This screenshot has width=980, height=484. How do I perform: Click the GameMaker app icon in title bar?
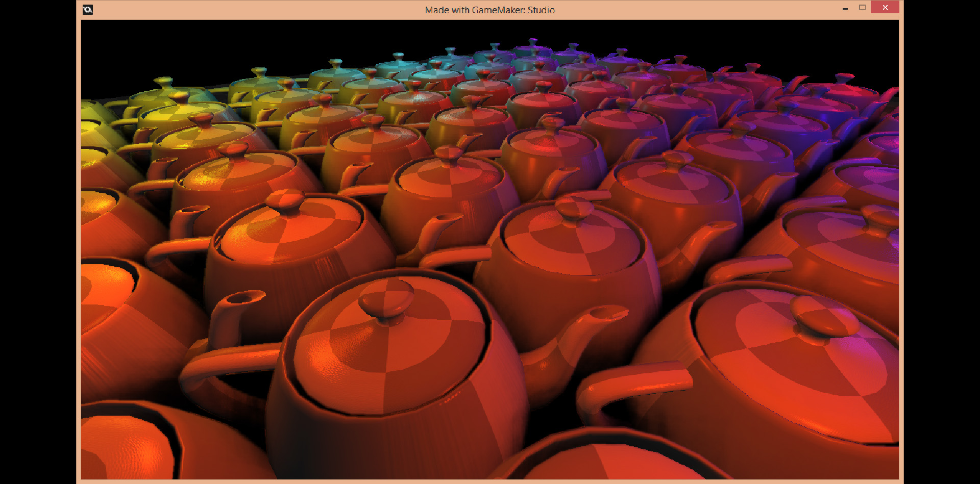pos(88,10)
